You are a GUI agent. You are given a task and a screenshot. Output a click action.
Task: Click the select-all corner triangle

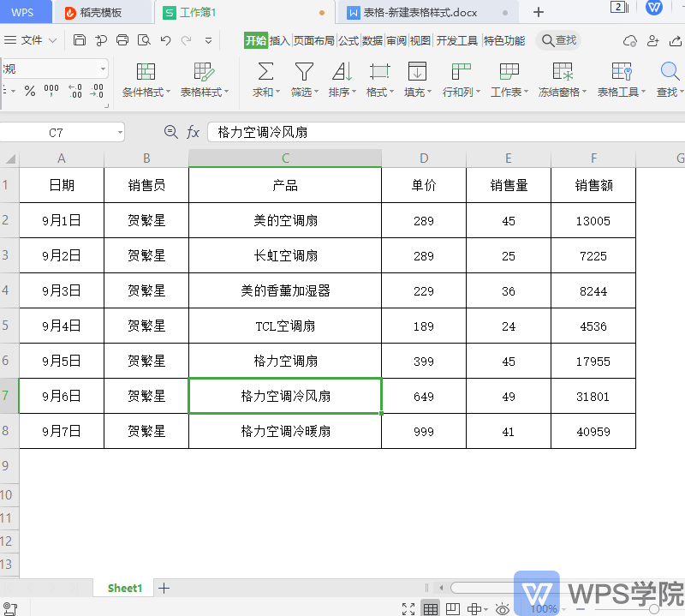pos(10,158)
